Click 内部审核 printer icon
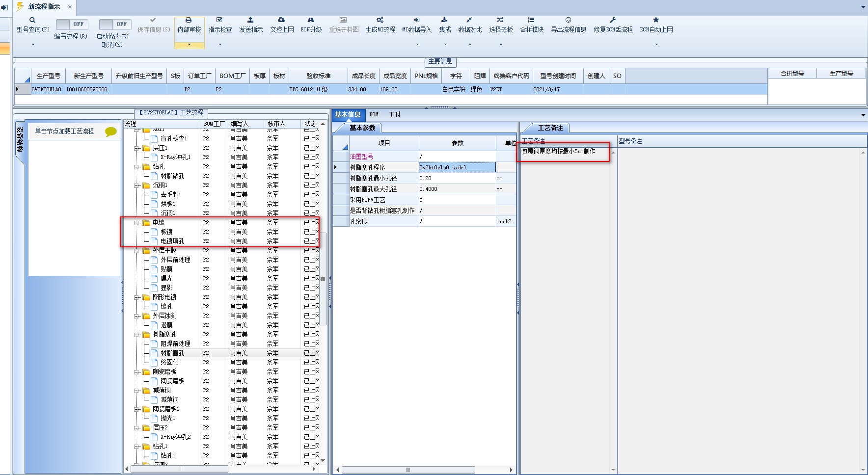868x475 pixels. click(x=189, y=20)
